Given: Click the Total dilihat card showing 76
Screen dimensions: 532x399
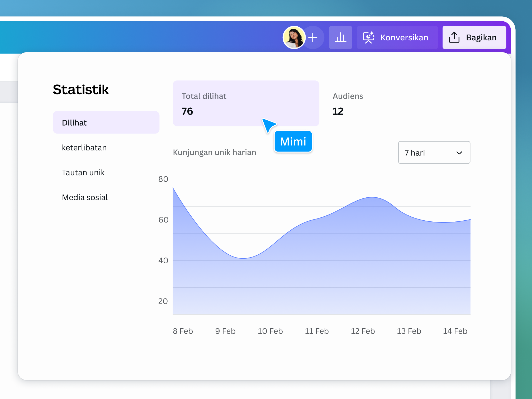Looking at the screenshot, I should click(246, 103).
